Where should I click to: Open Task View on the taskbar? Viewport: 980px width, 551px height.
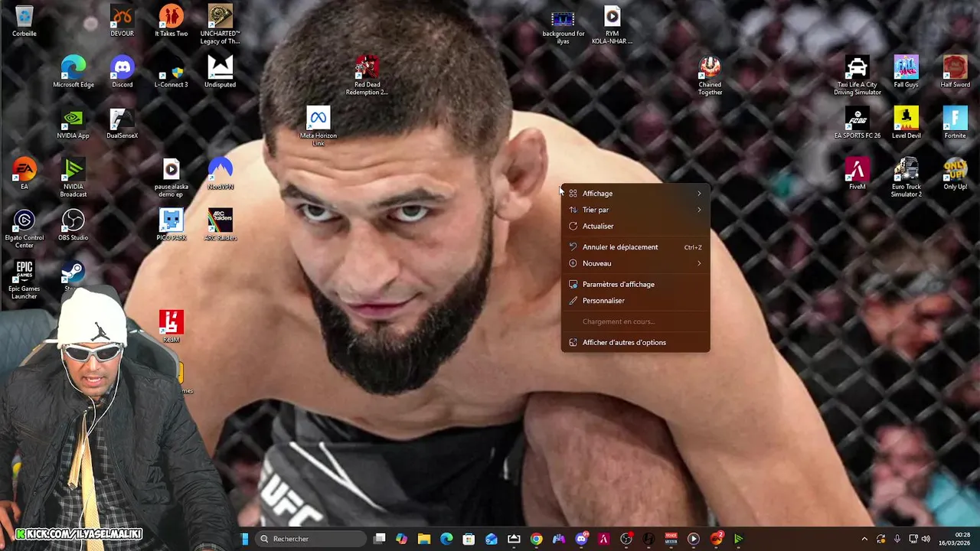380,539
